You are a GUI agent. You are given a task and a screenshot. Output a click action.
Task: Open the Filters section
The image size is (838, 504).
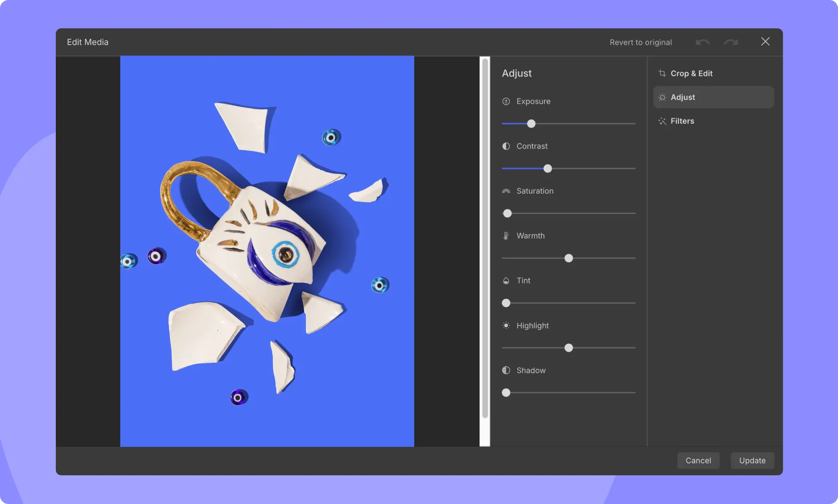click(714, 121)
